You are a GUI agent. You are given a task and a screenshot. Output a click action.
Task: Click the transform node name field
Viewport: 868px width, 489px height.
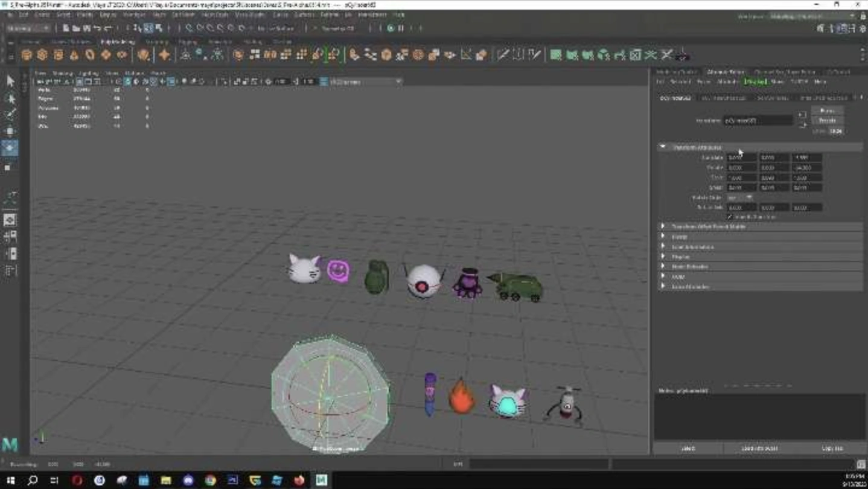(758, 120)
